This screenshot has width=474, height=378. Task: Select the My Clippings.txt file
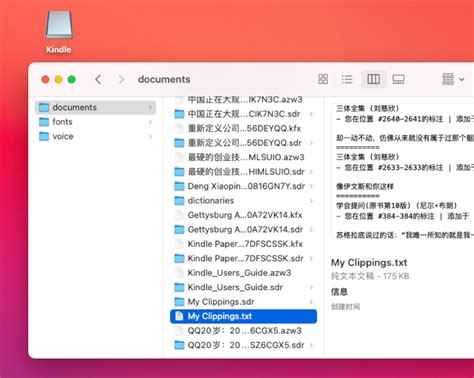click(x=243, y=316)
